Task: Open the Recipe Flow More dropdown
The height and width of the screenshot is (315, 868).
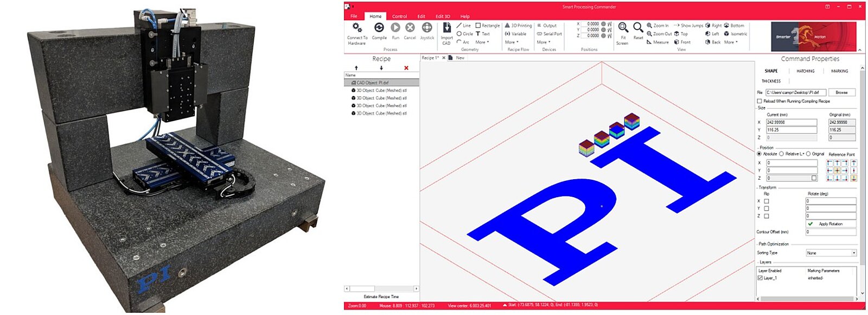Action: [512, 42]
